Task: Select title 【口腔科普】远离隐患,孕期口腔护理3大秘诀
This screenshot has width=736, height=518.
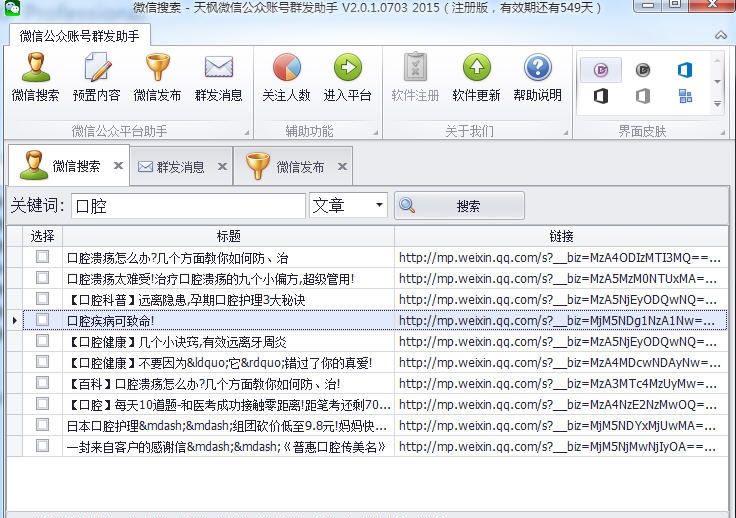Action: (x=186, y=300)
